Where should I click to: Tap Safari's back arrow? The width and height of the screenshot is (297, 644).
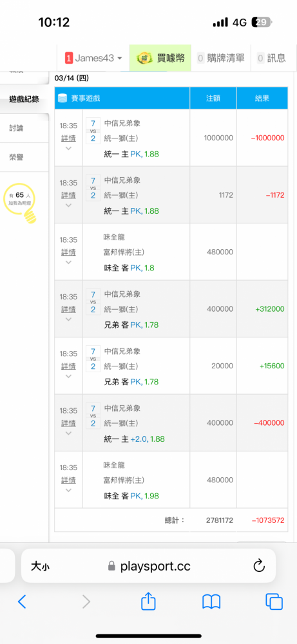click(22, 601)
